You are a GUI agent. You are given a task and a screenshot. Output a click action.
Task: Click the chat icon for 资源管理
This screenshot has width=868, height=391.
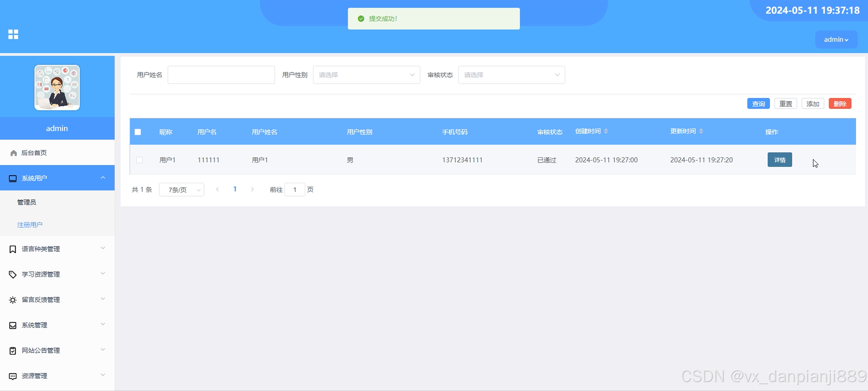pyautogui.click(x=13, y=376)
